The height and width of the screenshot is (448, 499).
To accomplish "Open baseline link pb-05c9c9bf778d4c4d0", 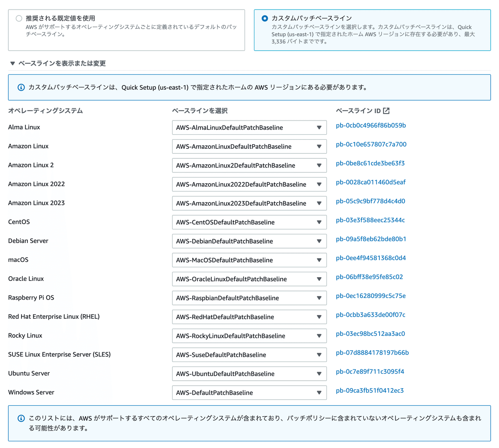I will [x=371, y=201].
